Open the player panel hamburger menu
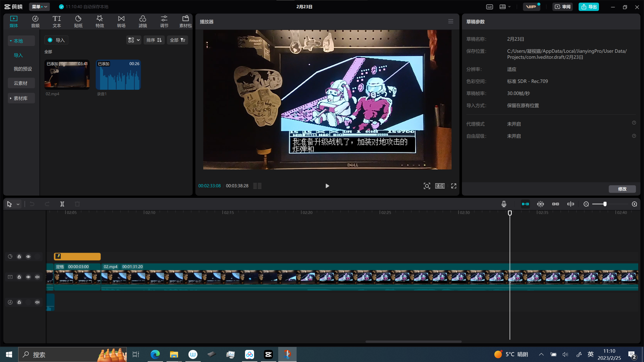 pyautogui.click(x=451, y=22)
